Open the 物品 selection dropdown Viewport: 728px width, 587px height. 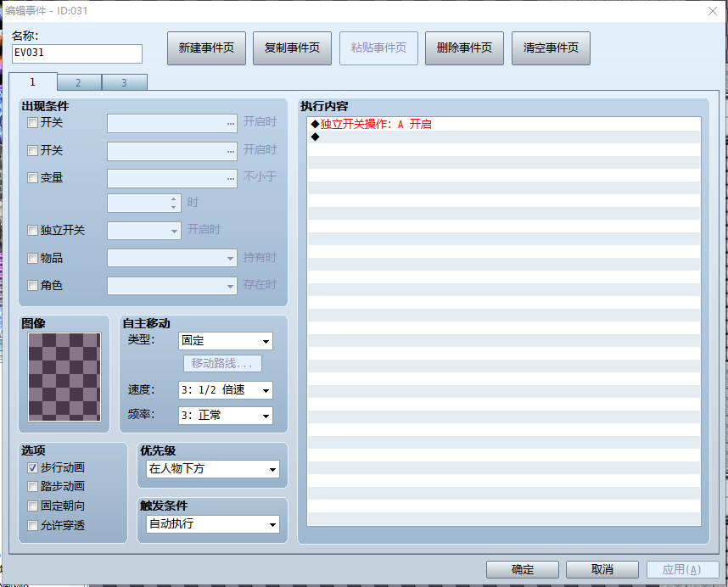tap(172, 258)
